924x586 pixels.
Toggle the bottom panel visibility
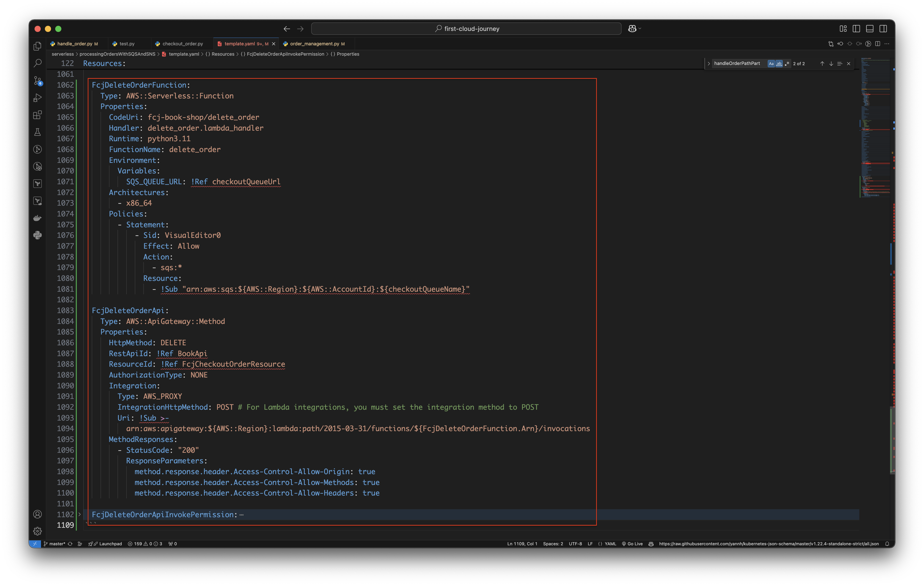[870, 29]
